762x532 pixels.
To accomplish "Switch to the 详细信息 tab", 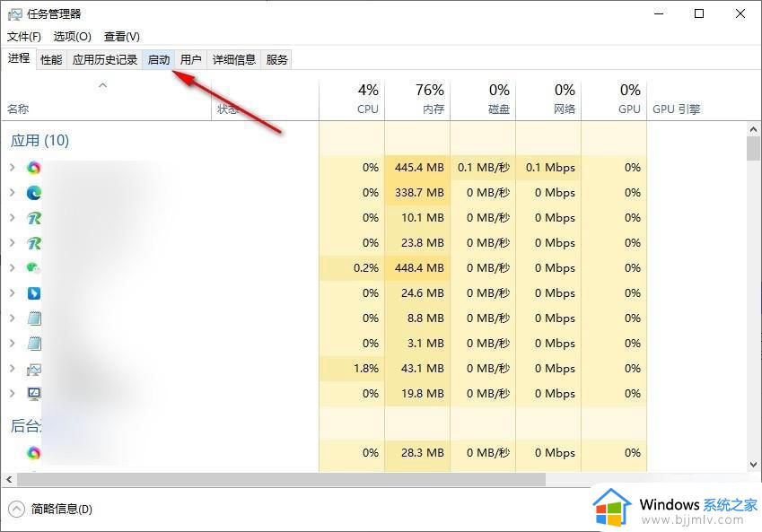I will tap(234, 60).
